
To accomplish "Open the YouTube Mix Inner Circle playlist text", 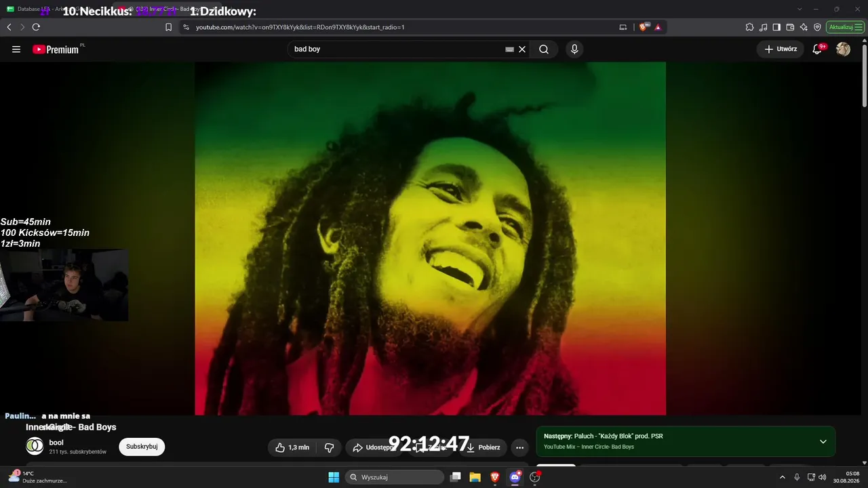I will [589, 447].
